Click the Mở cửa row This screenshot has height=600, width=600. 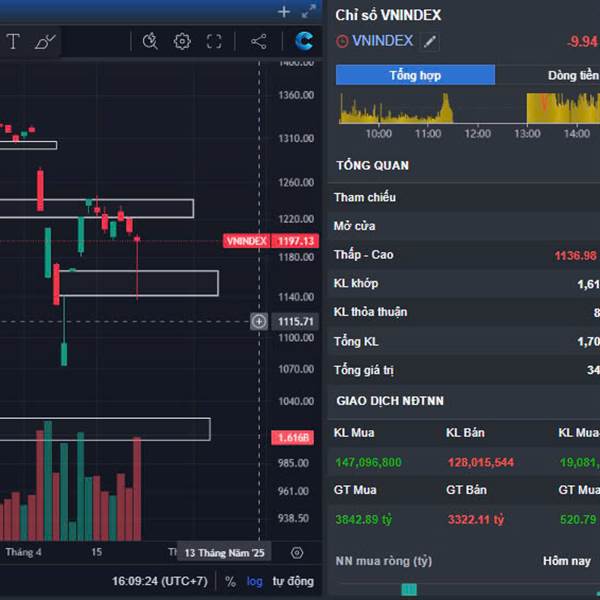pos(464,226)
